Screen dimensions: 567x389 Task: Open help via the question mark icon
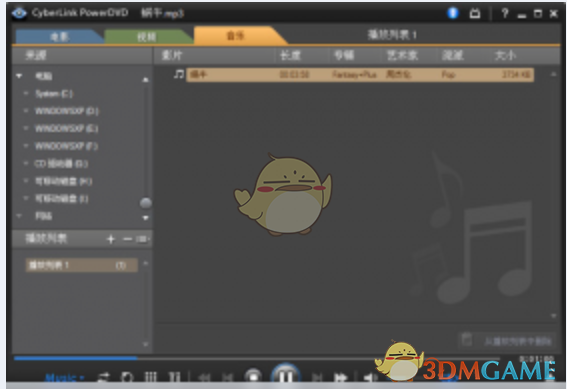coord(505,13)
